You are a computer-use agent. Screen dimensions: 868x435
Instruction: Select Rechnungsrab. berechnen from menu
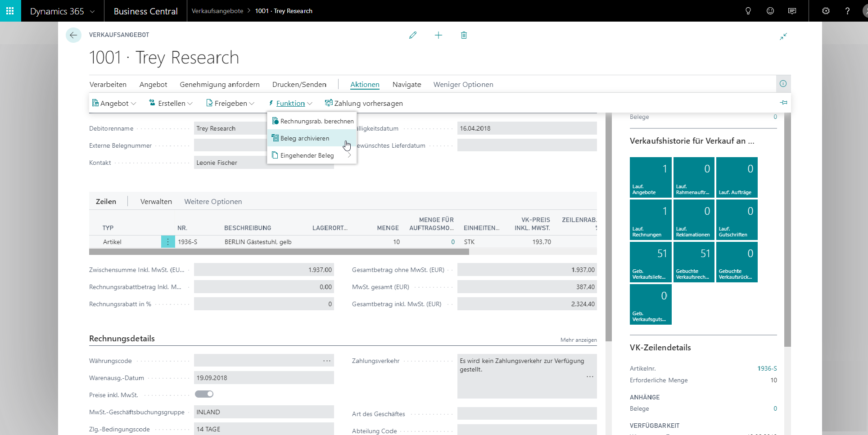tap(312, 121)
